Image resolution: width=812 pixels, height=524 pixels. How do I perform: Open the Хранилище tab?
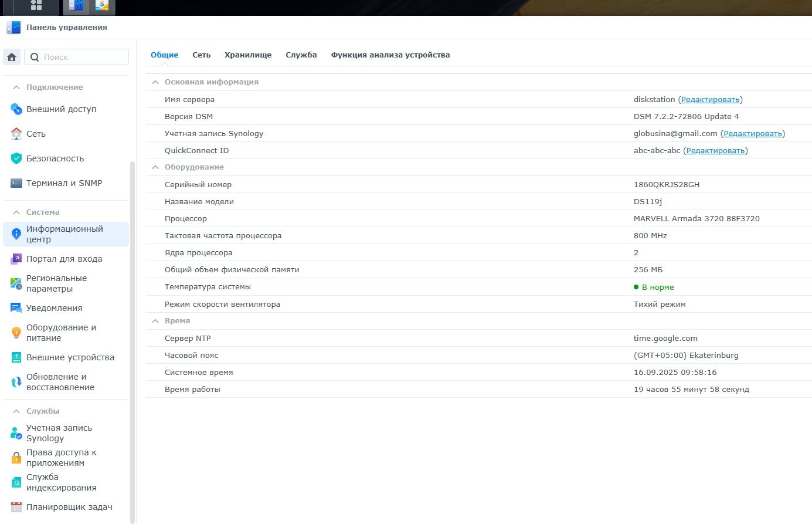point(248,55)
